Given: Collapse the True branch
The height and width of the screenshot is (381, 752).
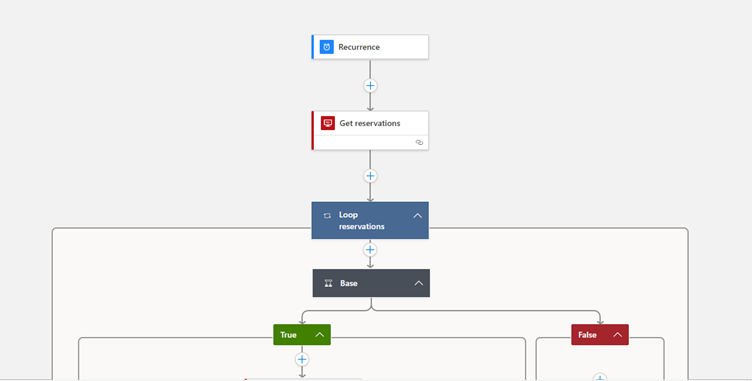Looking at the screenshot, I should tap(320, 335).
